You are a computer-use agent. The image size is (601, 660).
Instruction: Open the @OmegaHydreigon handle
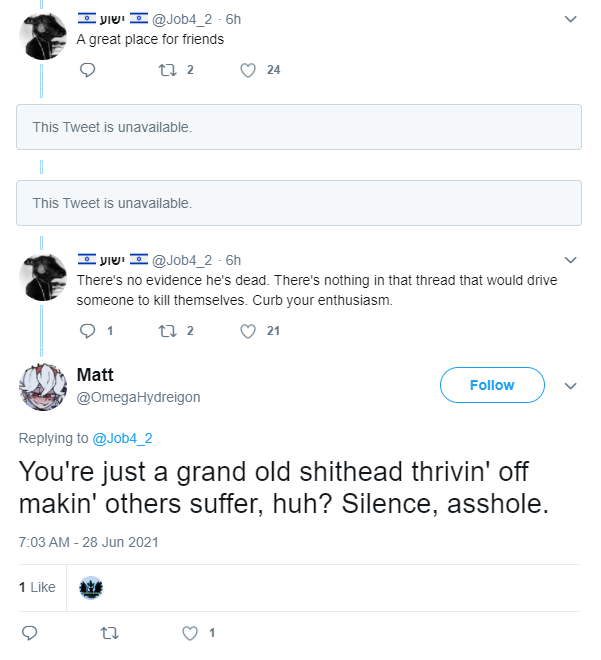pos(138,397)
